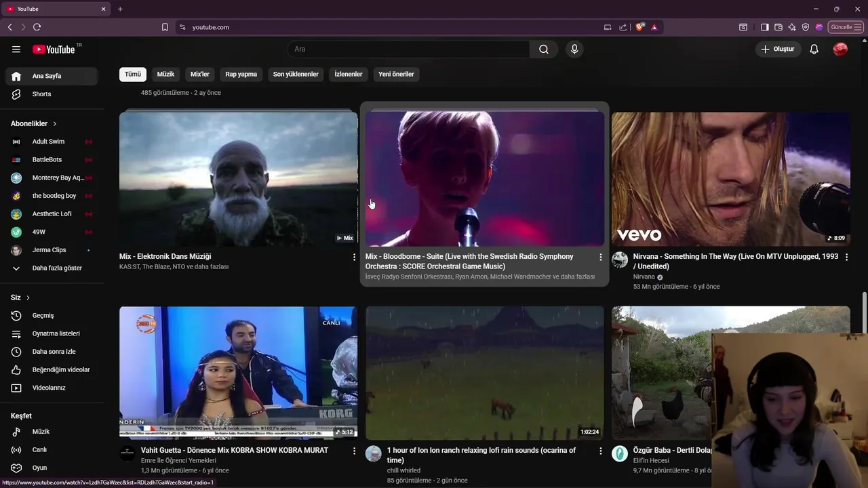Expand the Abonelikler section chevron

[55, 124]
